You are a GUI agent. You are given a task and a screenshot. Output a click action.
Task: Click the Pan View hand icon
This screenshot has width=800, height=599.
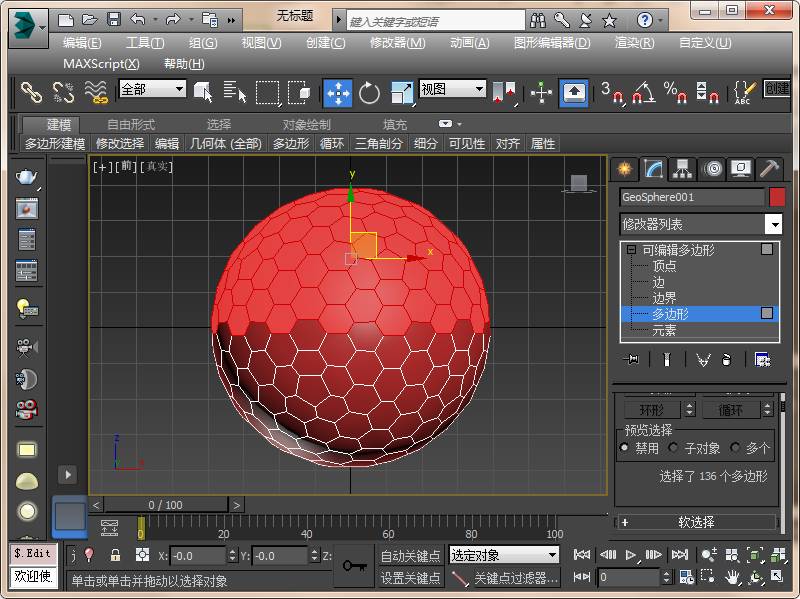point(732,577)
